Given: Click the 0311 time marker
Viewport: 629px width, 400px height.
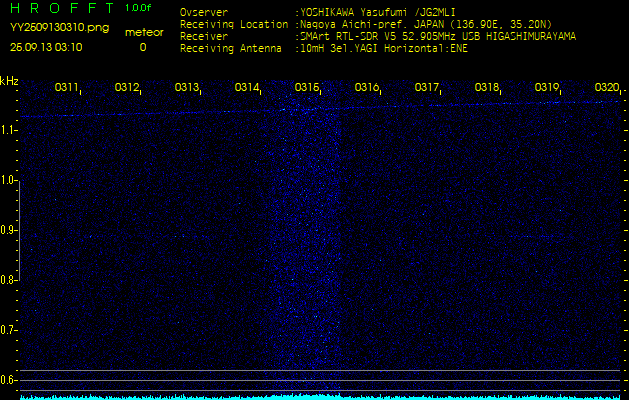Looking at the screenshot, I should pos(66,87).
